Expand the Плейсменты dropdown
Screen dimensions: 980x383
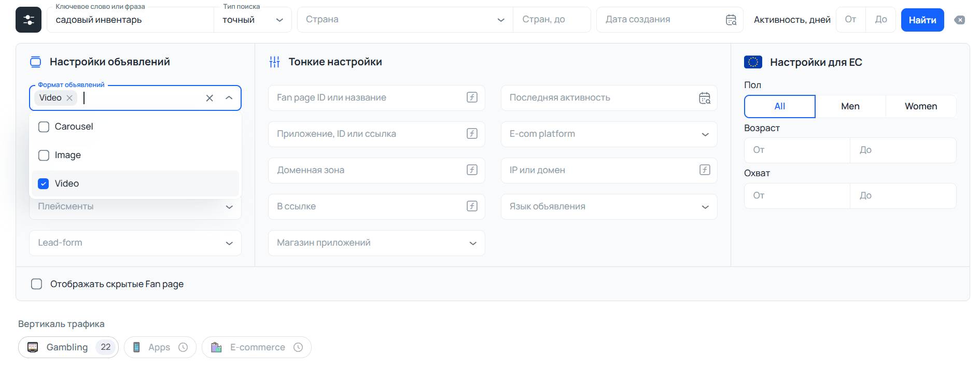point(135,208)
